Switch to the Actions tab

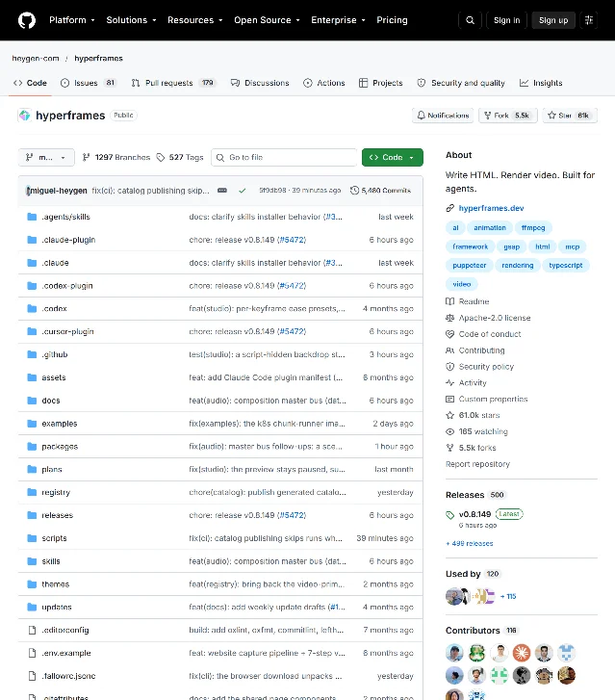tap(324, 83)
